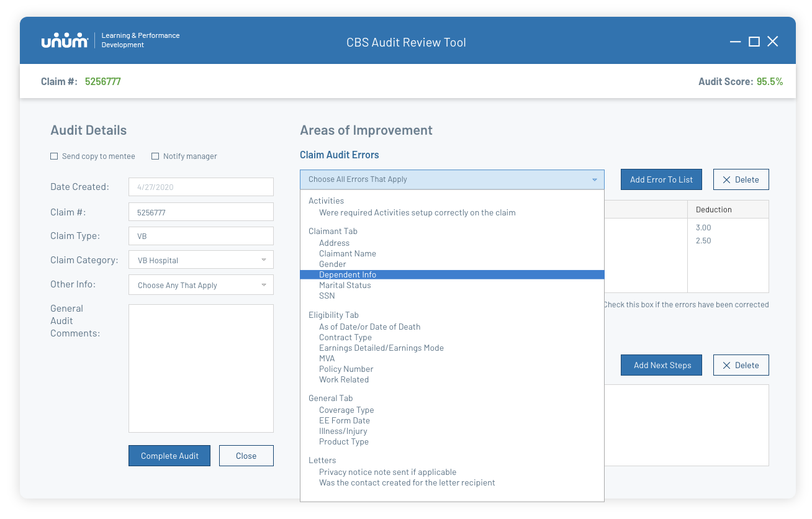Click Add Error To List button
Viewport: 812px width, 519px height.
[x=661, y=179]
